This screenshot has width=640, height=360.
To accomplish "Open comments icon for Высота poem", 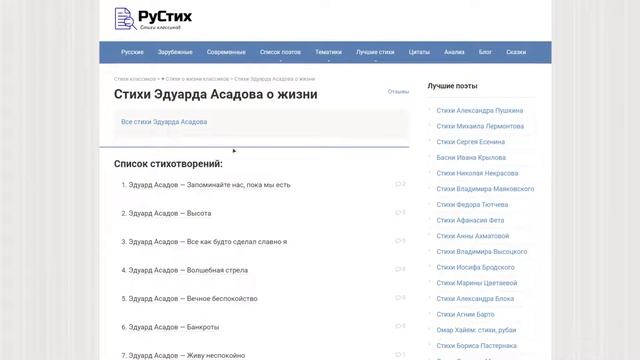I will [x=400, y=213].
